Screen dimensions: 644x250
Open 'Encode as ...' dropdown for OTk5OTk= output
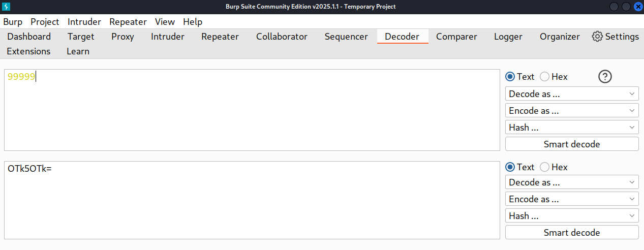[572, 199]
